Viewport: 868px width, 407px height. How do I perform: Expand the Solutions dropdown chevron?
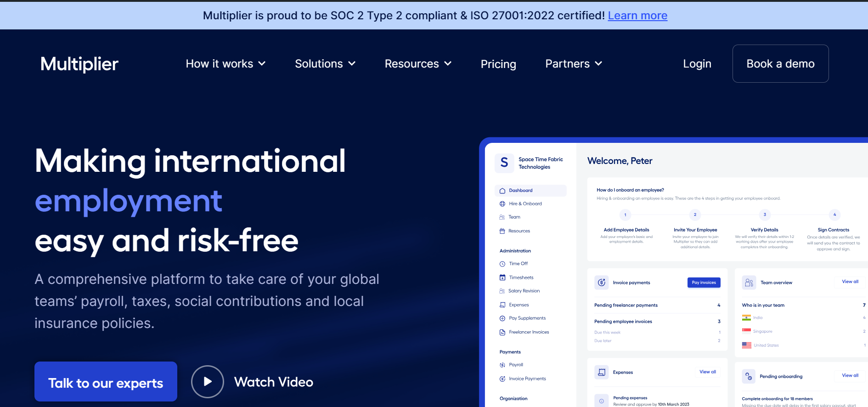pyautogui.click(x=352, y=64)
